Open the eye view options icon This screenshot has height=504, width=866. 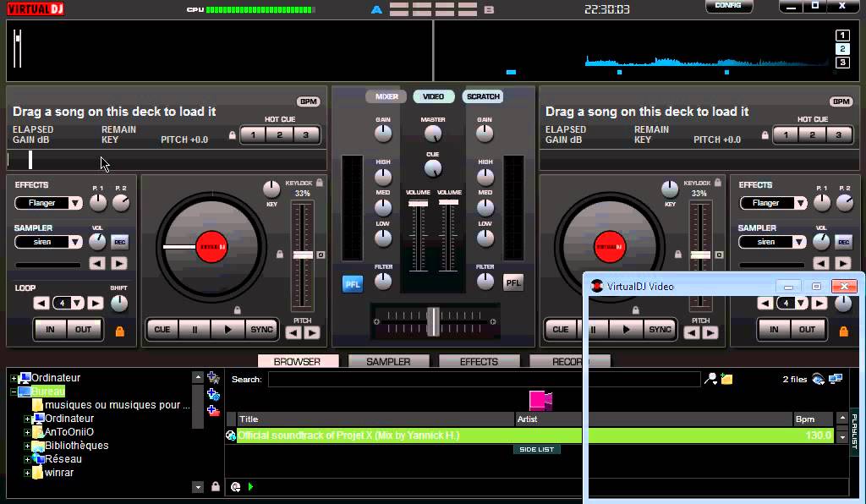(x=819, y=379)
